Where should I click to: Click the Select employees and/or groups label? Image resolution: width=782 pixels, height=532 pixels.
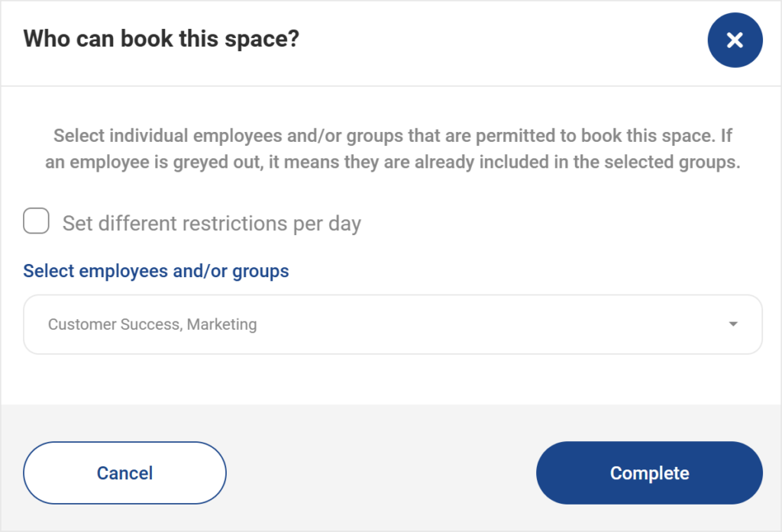coord(156,271)
